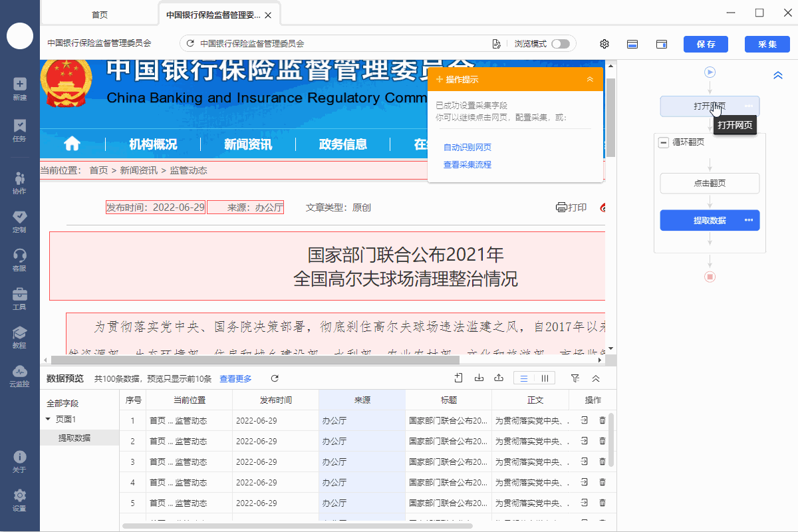The height and width of the screenshot is (532, 798).
Task: Refresh the data preview
Action: coord(275,378)
